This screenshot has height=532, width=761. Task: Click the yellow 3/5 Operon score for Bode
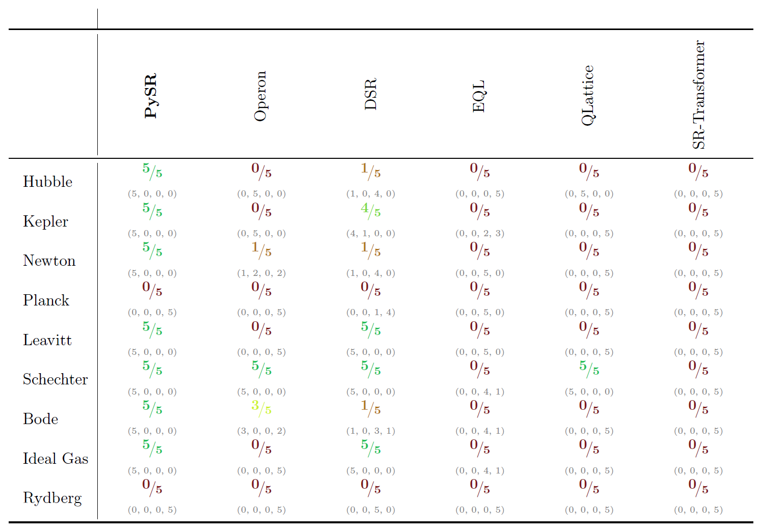coord(261,407)
